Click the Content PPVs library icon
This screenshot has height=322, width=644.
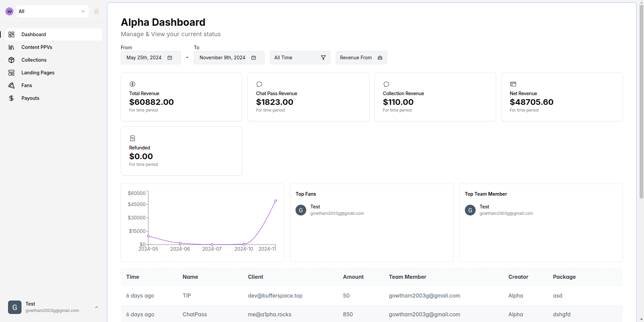(11, 47)
